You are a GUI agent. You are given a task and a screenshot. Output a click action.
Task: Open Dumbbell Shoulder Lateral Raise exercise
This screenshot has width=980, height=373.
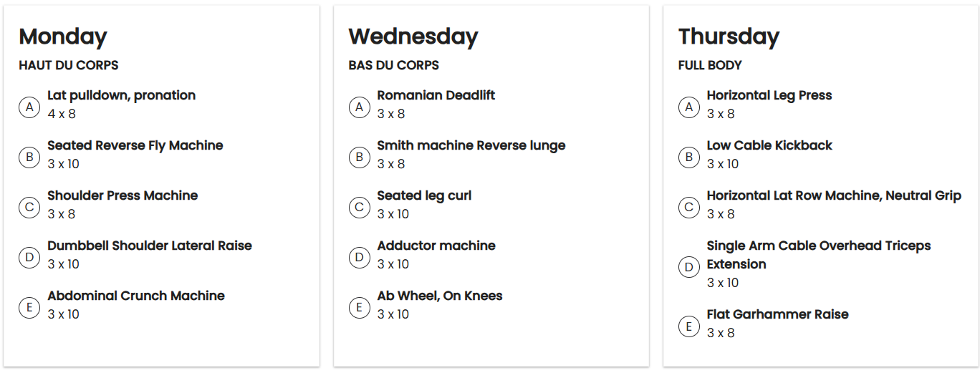tap(150, 246)
